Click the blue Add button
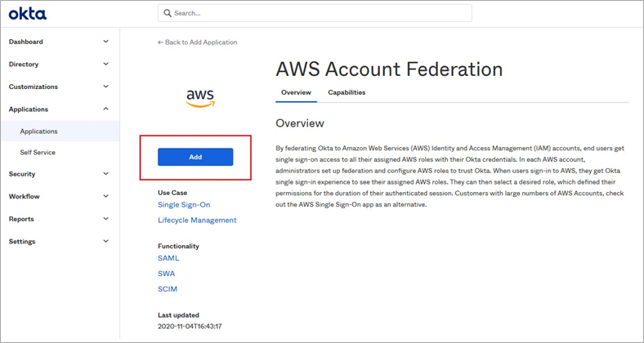 click(x=195, y=157)
